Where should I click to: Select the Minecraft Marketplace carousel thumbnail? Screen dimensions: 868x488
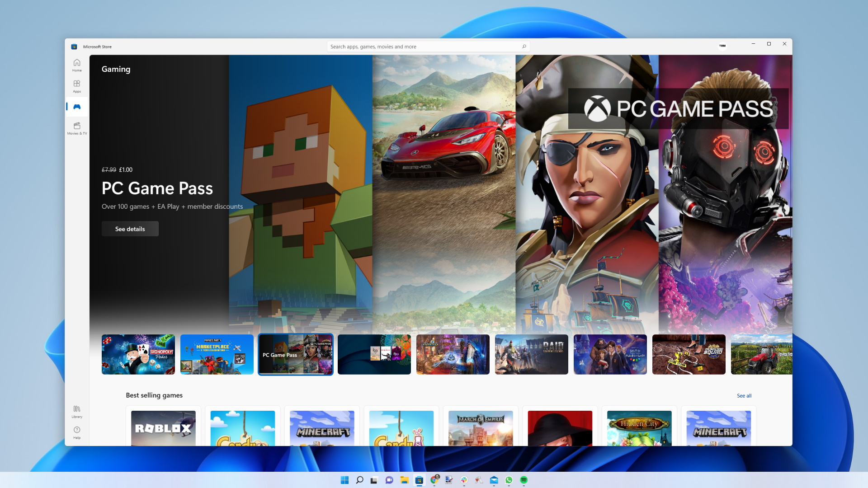[x=217, y=355]
